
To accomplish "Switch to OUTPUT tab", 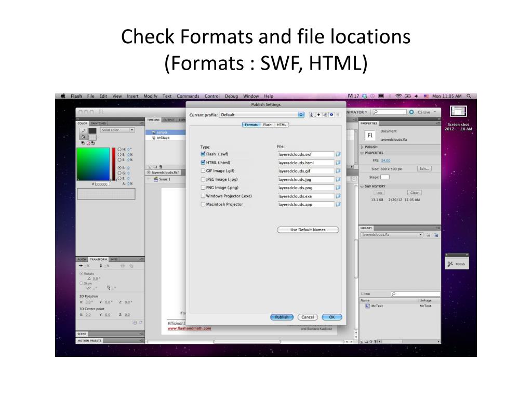I will point(169,120).
